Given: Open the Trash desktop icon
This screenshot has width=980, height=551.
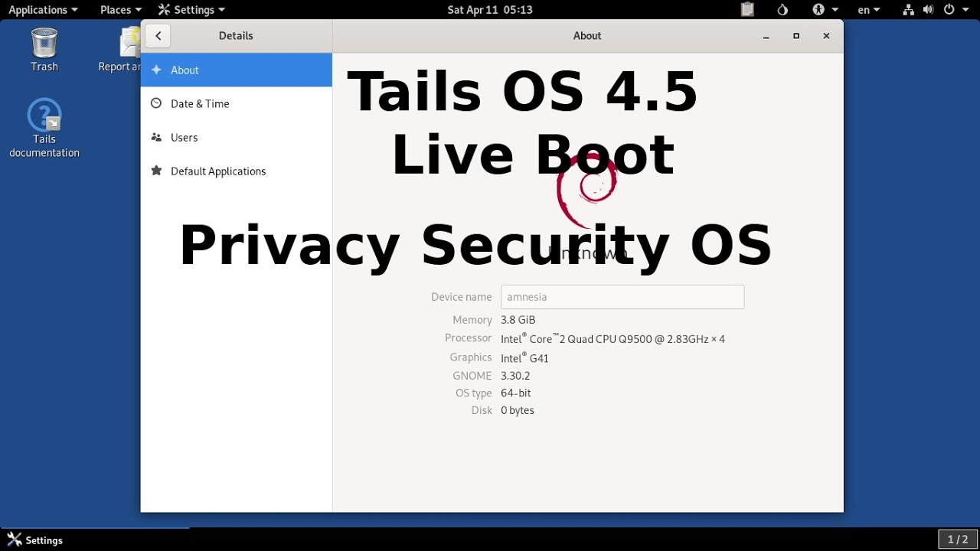Looking at the screenshot, I should 44,49.
